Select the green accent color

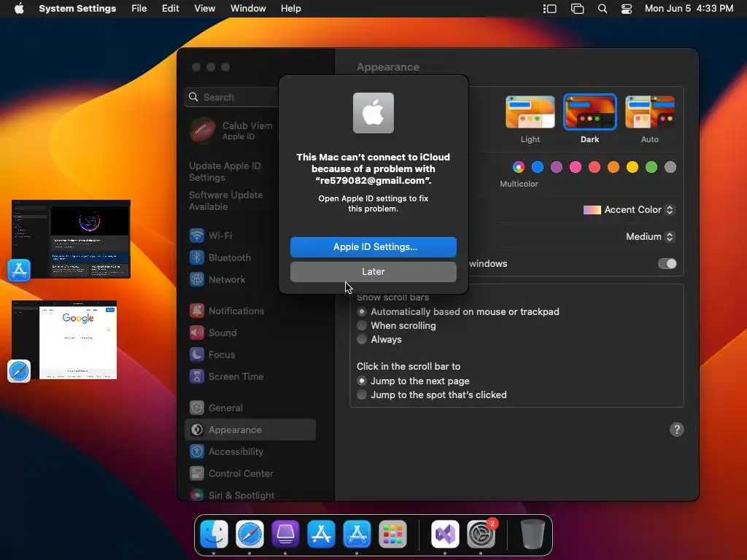[x=651, y=167]
